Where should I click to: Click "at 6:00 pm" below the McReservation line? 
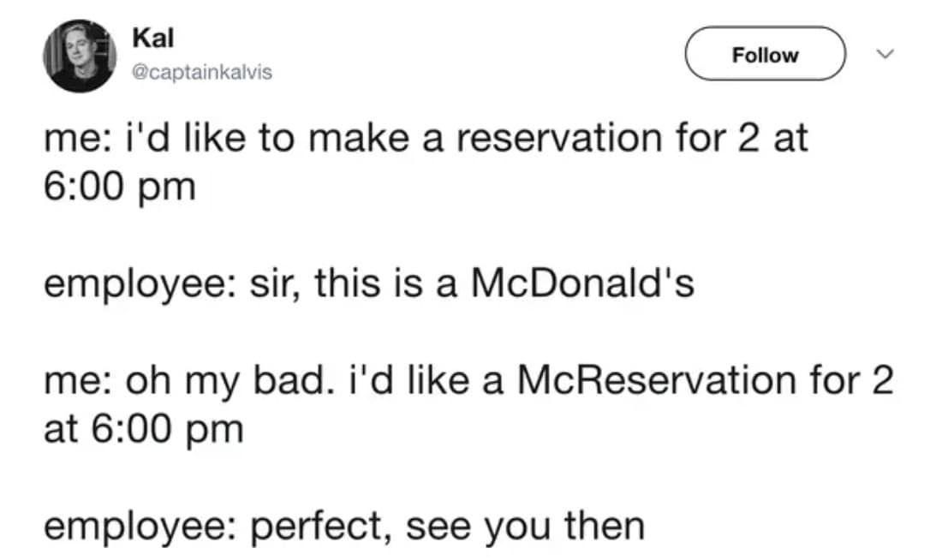(143, 428)
